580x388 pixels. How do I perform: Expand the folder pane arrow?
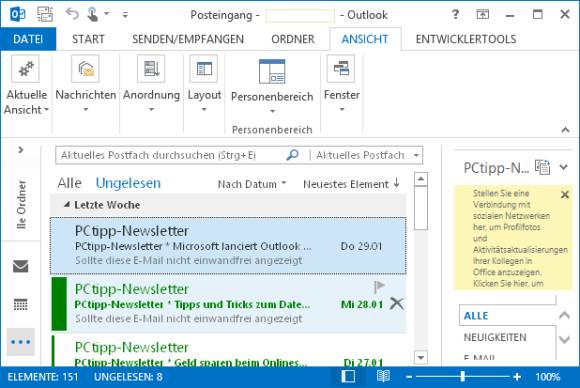point(21,150)
